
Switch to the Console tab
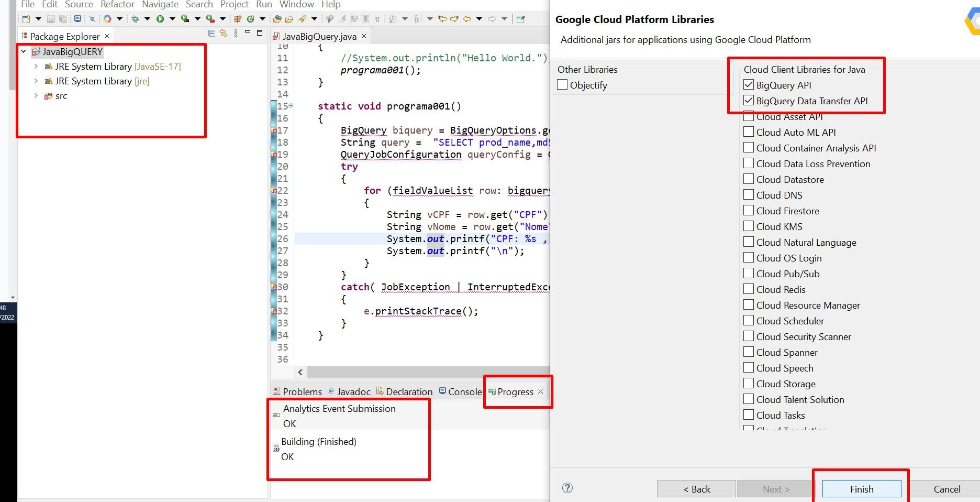460,391
